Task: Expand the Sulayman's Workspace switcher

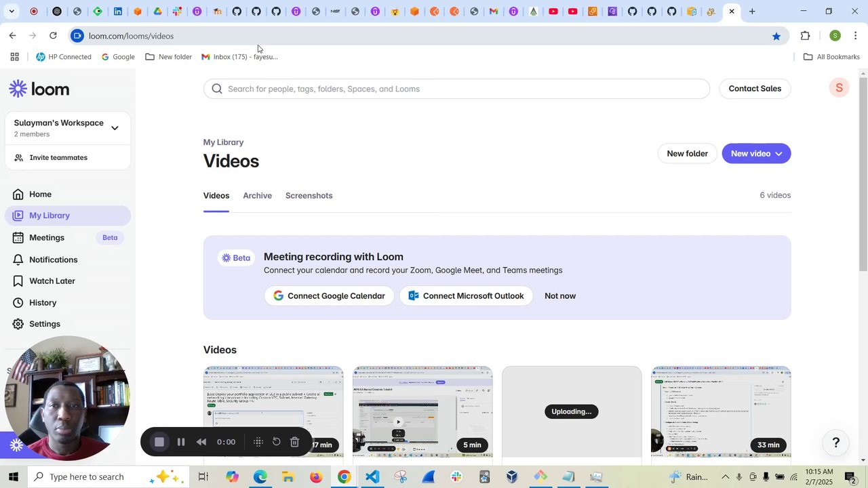Action: click(x=68, y=128)
